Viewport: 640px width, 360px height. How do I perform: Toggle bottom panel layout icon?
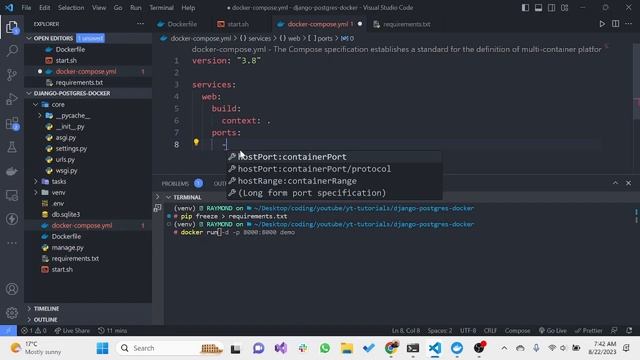pos(538,8)
